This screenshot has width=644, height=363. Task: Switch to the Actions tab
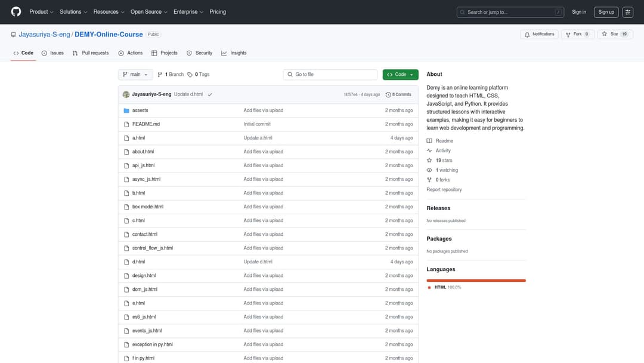click(x=130, y=53)
